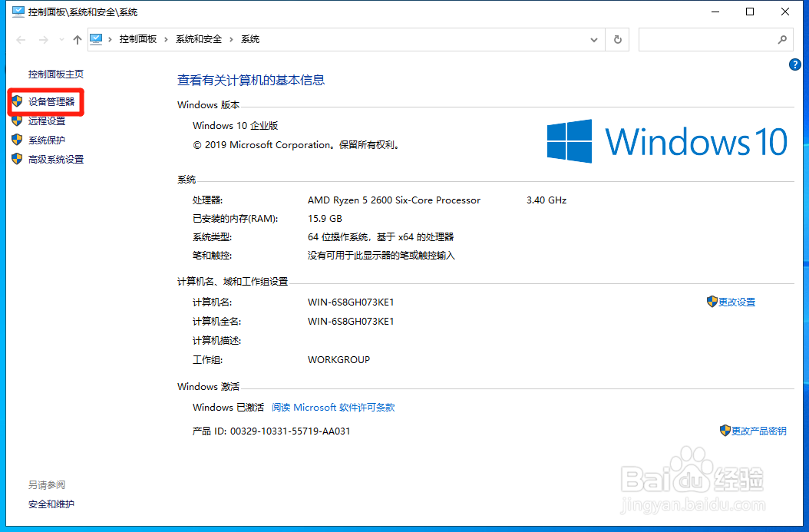Click the Windows 10 企业版 edition text
This screenshot has height=532, width=809.
236,126
